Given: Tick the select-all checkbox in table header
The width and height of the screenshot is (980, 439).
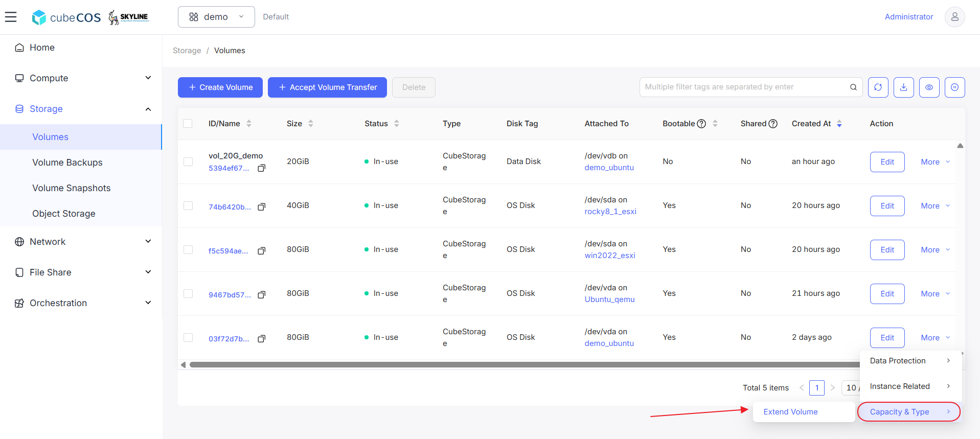Looking at the screenshot, I should click(188, 124).
